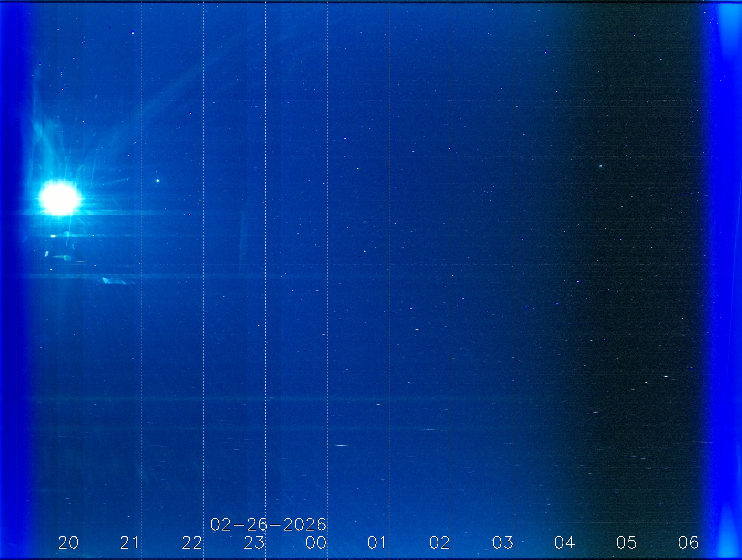Click the 20 hour label
The width and height of the screenshot is (742, 560).
coord(68,542)
